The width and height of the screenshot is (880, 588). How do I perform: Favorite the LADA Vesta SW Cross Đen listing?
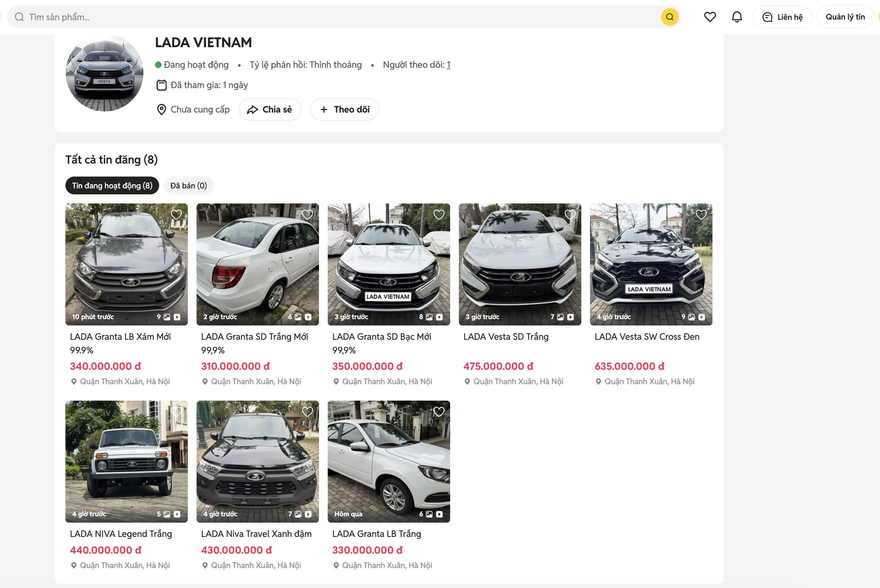point(701,215)
